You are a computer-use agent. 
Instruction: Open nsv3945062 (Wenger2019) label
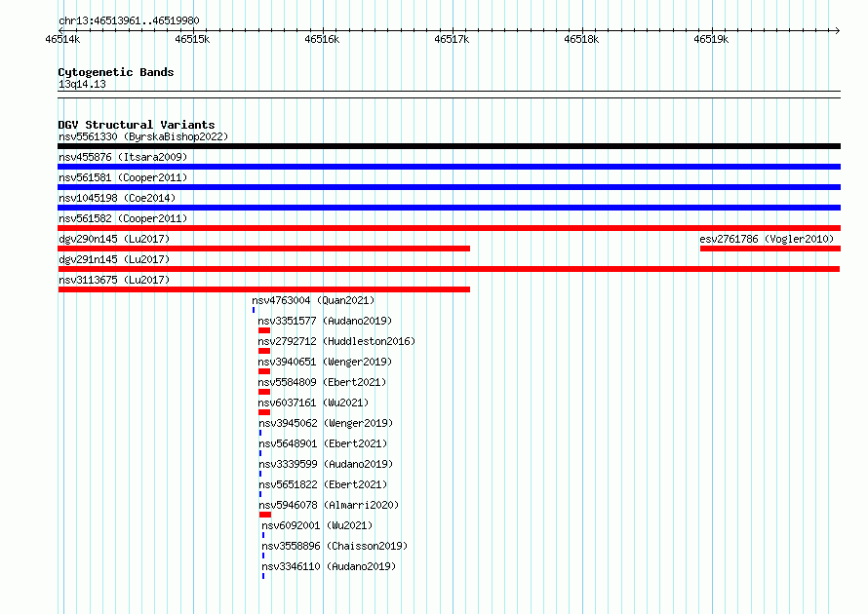pos(326,423)
